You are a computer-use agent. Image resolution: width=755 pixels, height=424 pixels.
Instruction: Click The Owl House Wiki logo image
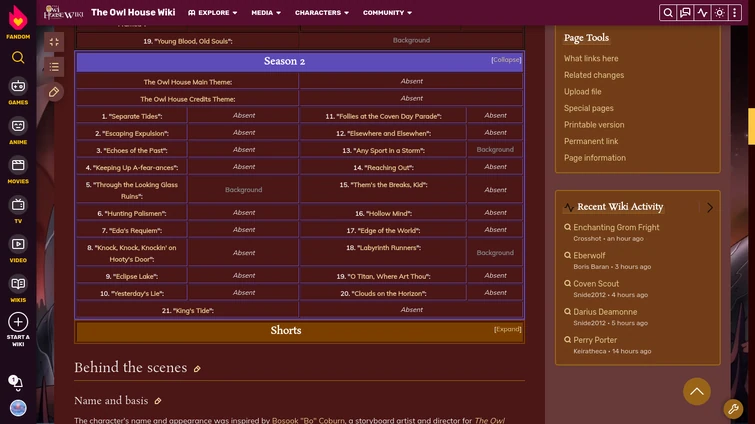point(63,13)
